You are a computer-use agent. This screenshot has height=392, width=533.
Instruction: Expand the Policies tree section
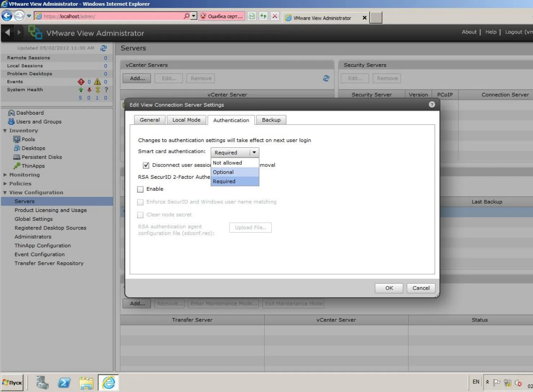coord(5,184)
